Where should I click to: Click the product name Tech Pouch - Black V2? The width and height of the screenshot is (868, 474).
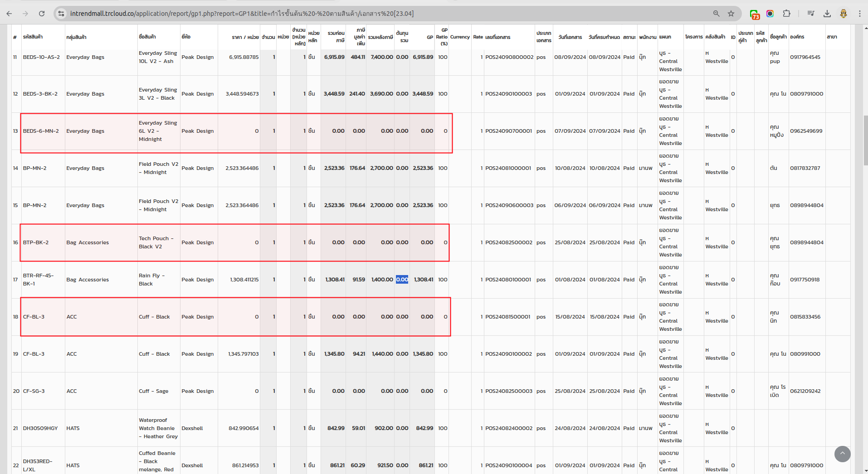[x=156, y=242]
